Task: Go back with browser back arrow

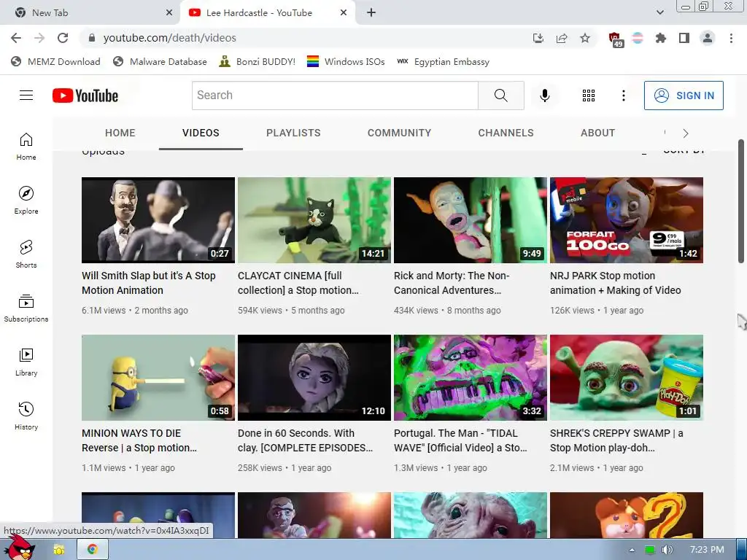Action: [x=16, y=38]
